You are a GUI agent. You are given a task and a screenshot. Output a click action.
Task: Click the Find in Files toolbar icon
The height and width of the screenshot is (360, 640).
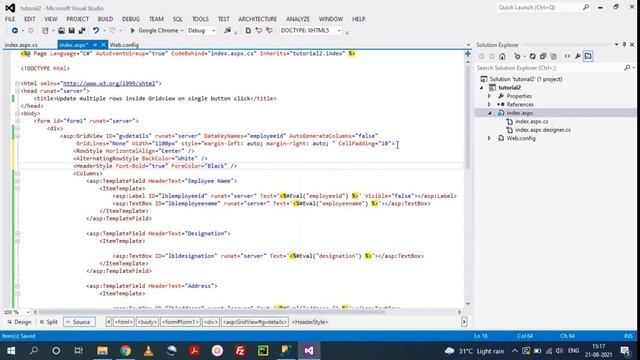pos(228,31)
